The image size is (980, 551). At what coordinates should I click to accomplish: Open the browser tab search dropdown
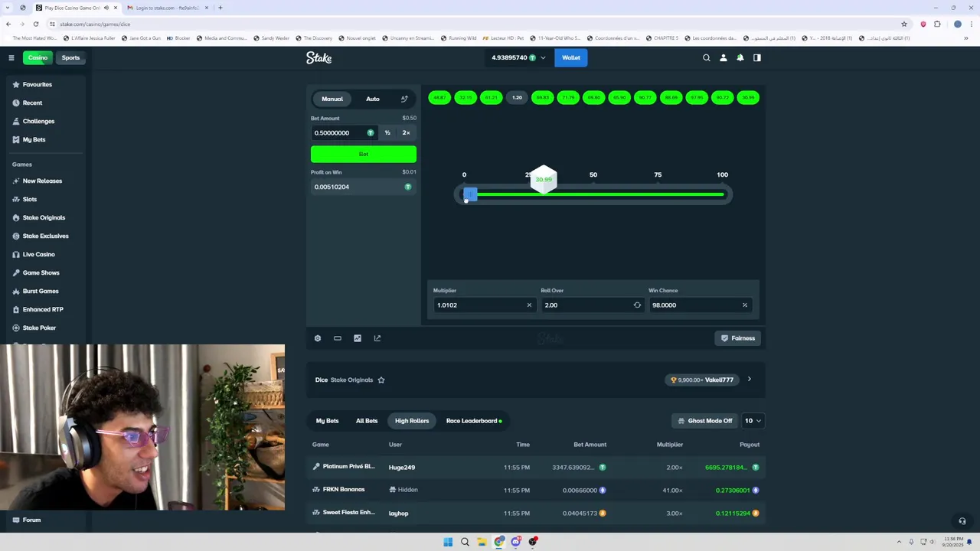click(7, 8)
